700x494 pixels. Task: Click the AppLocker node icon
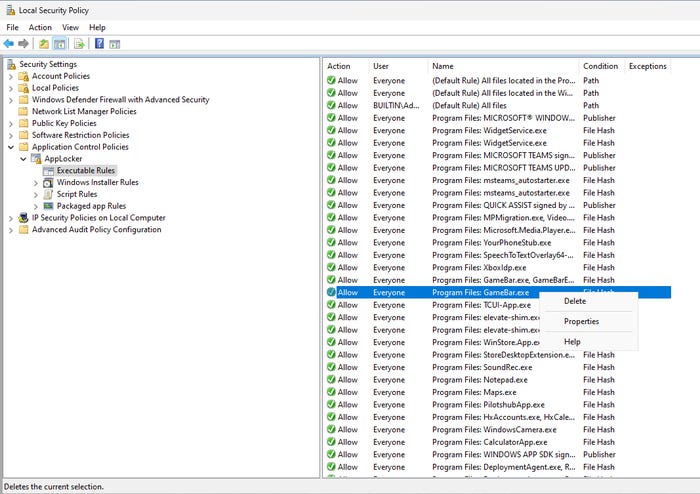(x=36, y=158)
